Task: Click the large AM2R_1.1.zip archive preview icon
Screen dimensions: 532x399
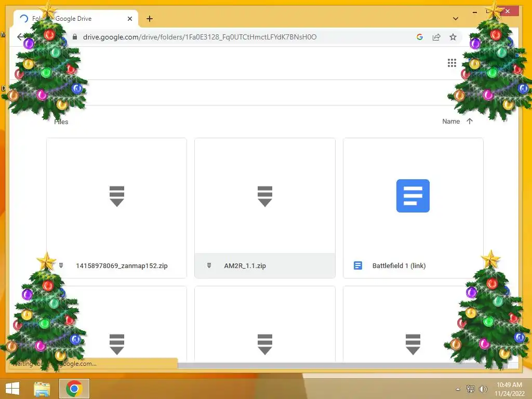Action: (x=265, y=196)
